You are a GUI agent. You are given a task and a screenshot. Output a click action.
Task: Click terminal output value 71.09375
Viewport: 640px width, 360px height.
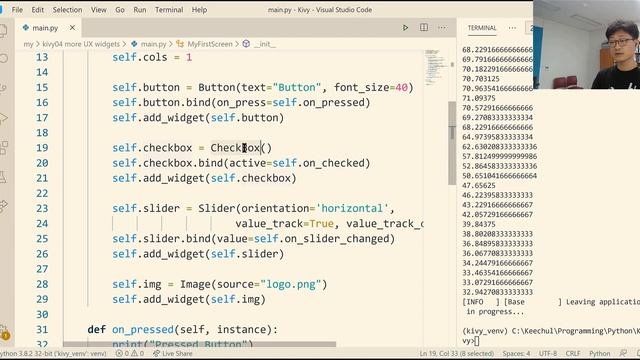pos(479,98)
